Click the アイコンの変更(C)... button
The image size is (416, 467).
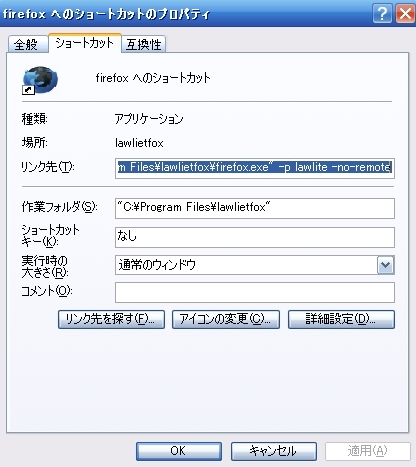226,319
